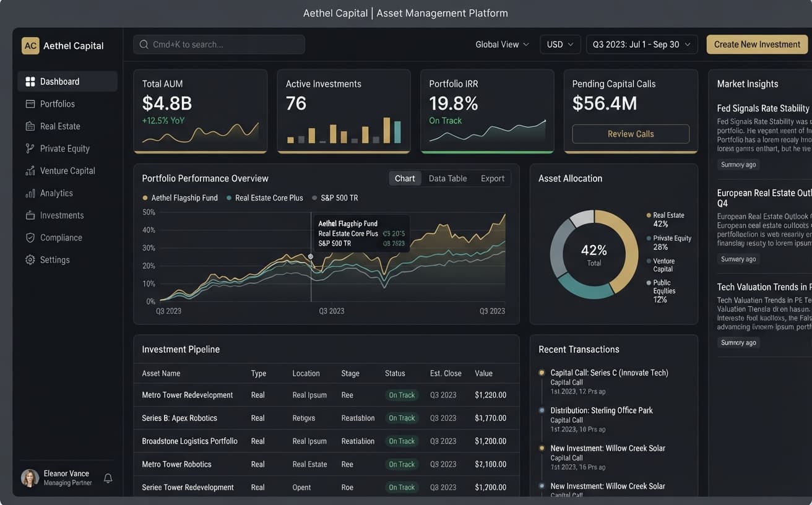Select the Metro Tower Redevelopment row name
812x505 pixels.
click(188, 395)
